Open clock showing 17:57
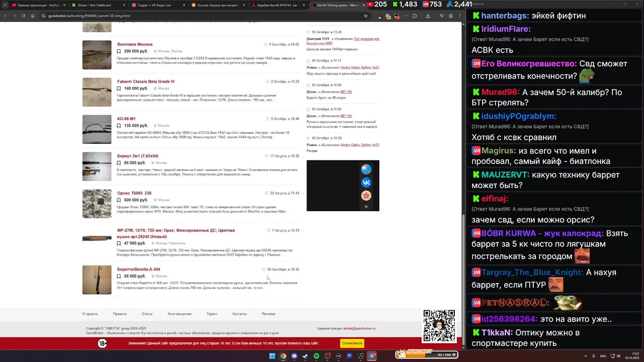Image resolution: width=644 pixels, height=362 pixels. click(632, 356)
